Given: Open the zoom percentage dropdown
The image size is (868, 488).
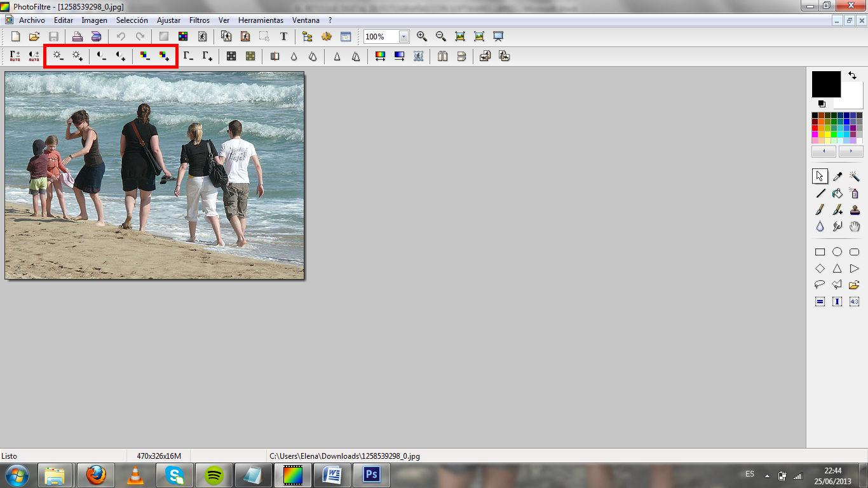Looking at the screenshot, I should pyautogui.click(x=403, y=37).
